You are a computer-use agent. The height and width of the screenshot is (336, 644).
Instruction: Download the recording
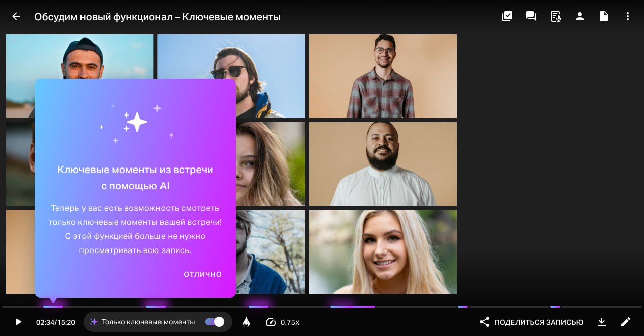(x=602, y=322)
